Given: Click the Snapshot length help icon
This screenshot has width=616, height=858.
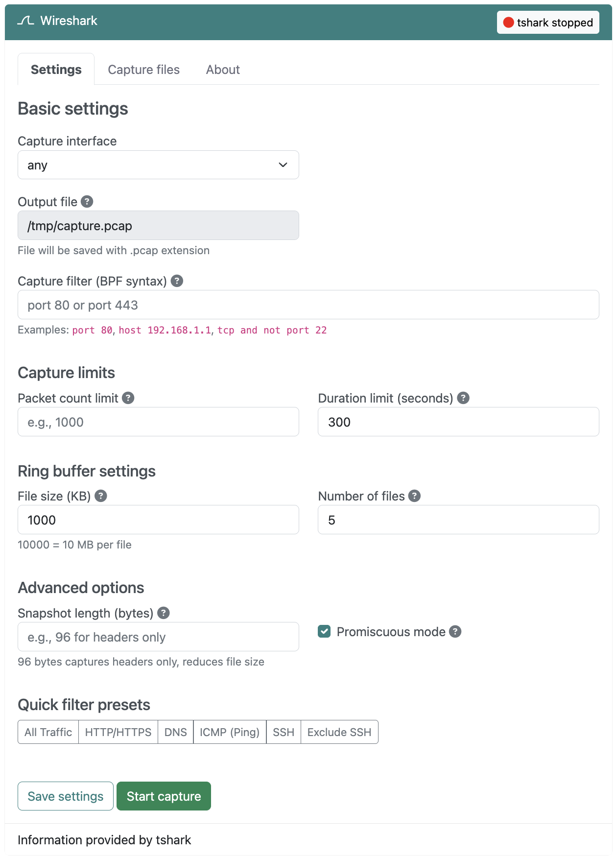Looking at the screenshot, I should [164, 613].
